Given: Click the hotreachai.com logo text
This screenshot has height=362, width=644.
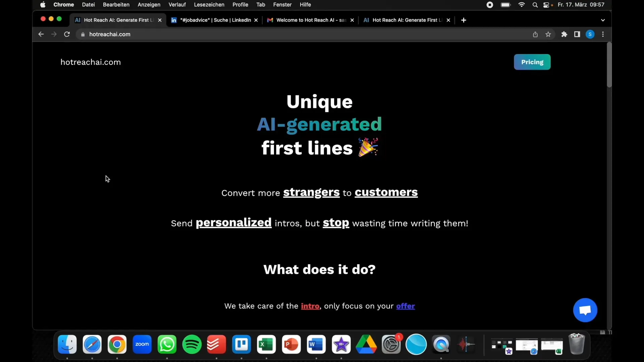Looking at the screenshot, I should [91, 62].
